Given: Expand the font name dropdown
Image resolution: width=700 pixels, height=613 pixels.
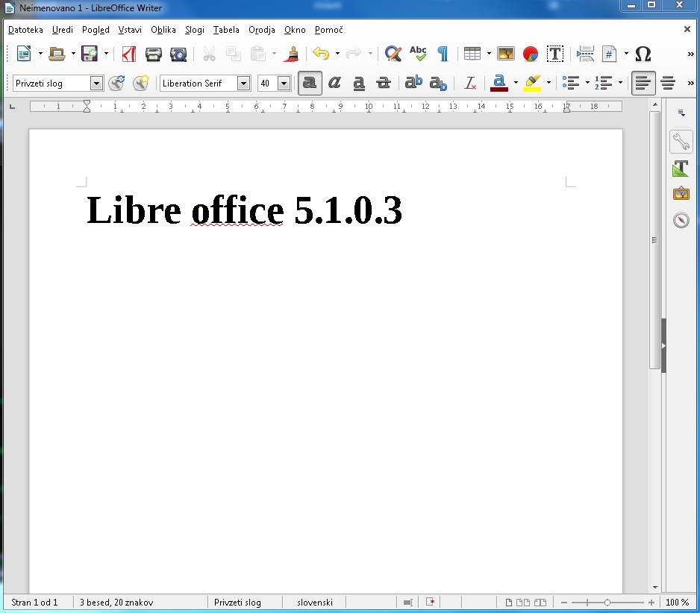Looking at the screenshot, I should pyautogui.click(x=243, y=84).
